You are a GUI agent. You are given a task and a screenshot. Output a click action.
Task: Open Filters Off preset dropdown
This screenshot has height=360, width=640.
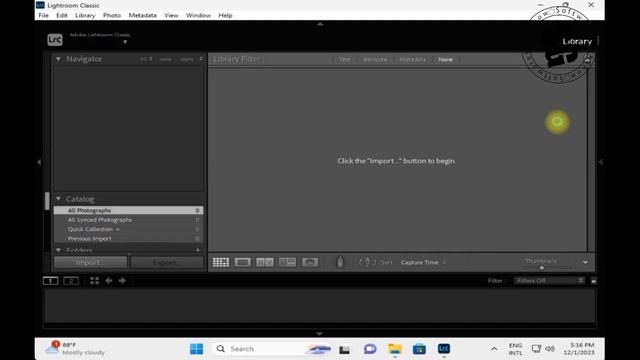tap(549, 281)
